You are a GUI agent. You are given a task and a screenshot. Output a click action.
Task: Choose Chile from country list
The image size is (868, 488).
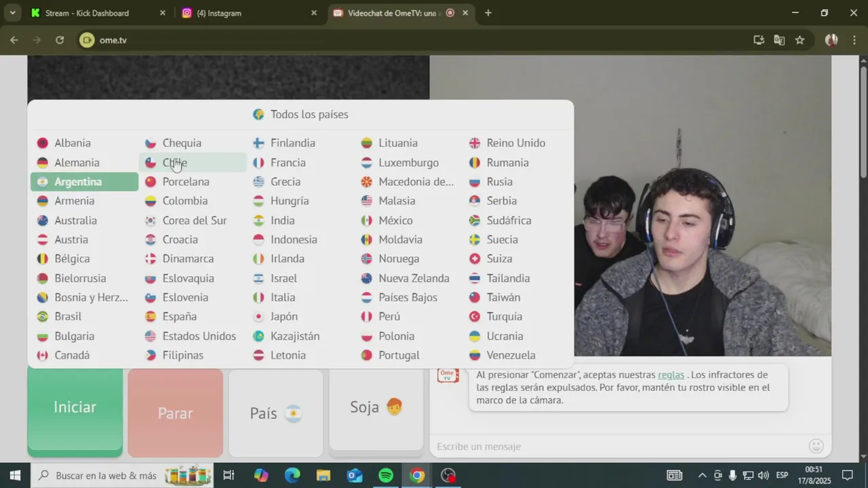[193, 163]
